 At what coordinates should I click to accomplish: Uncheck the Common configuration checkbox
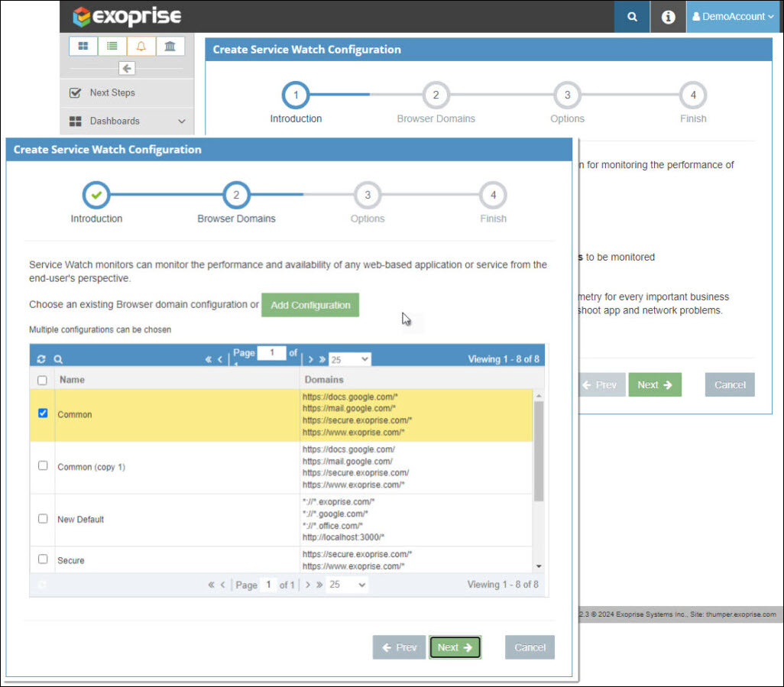pyautogui.click(x=43, y=413)
